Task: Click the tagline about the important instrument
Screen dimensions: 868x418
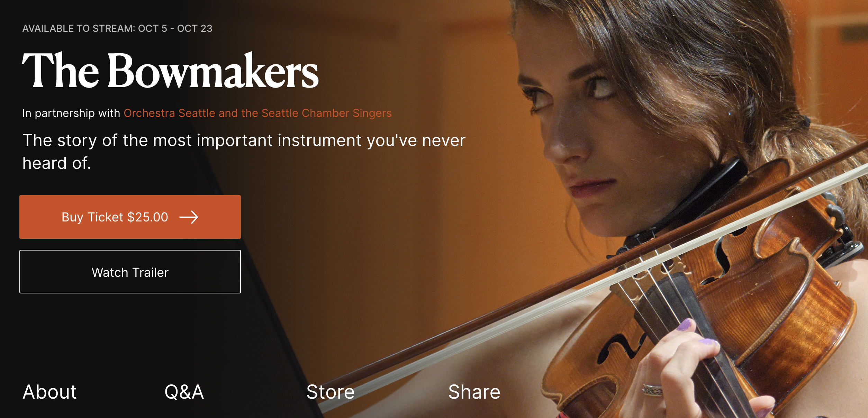Action: click(x=244, y=152)
